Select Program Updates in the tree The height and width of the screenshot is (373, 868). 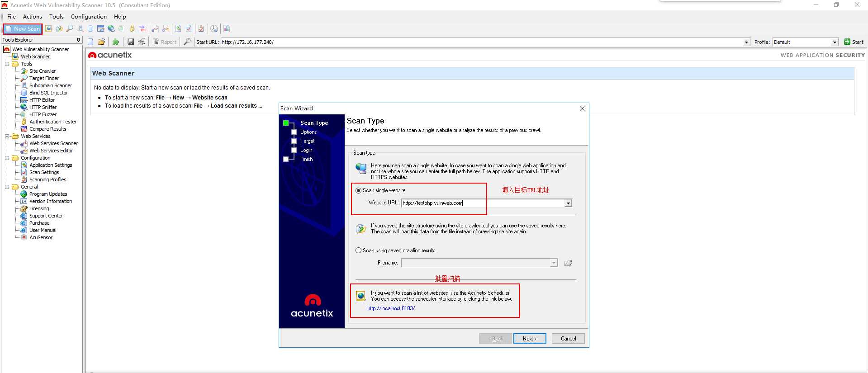[x=48, y=194]
